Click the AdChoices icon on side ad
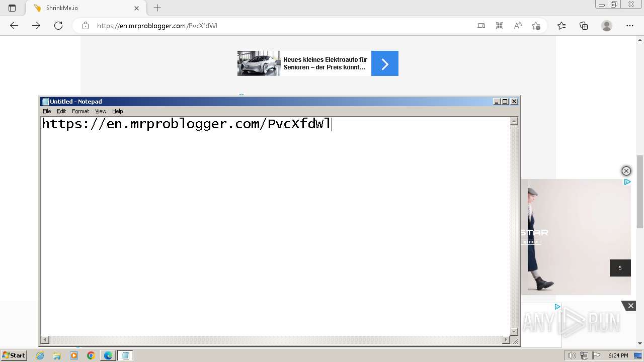This screenshot has height=362, width=644. (627, 182)
